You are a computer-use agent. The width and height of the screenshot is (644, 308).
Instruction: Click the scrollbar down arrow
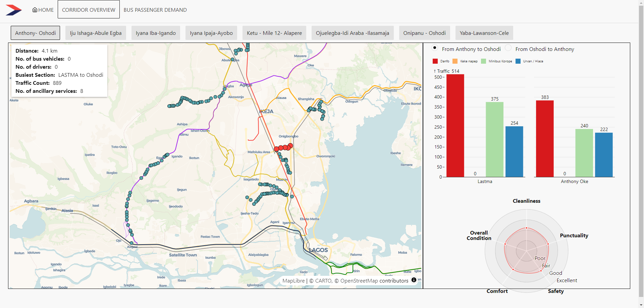641,305
